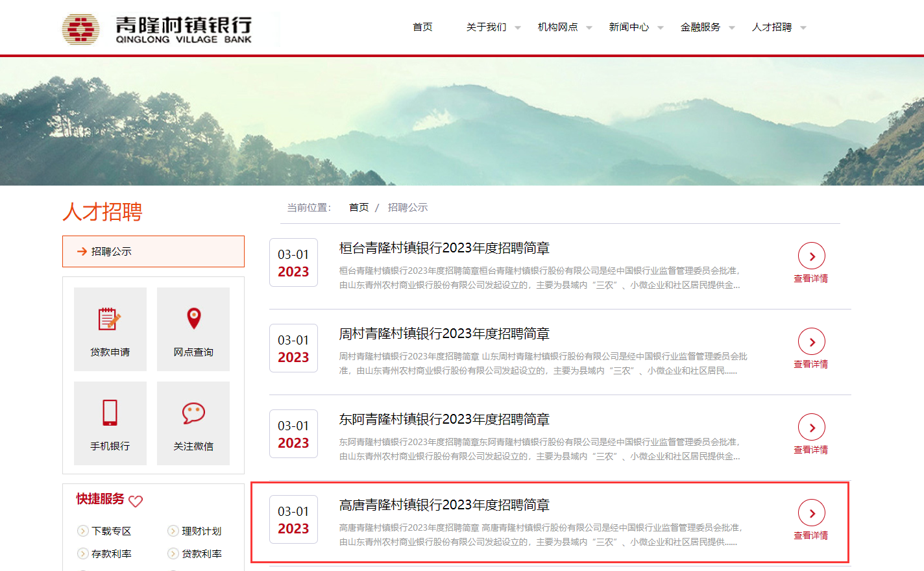Click the orange arrow in 招聘公示 sidebar item

click(x=82, y=251)
